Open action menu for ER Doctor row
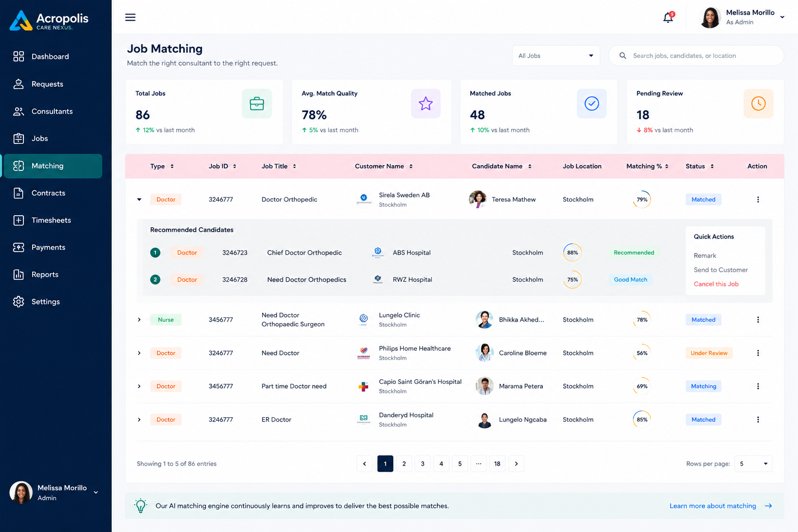This screenshot has width=798, height=532. [x=758, y=420]
